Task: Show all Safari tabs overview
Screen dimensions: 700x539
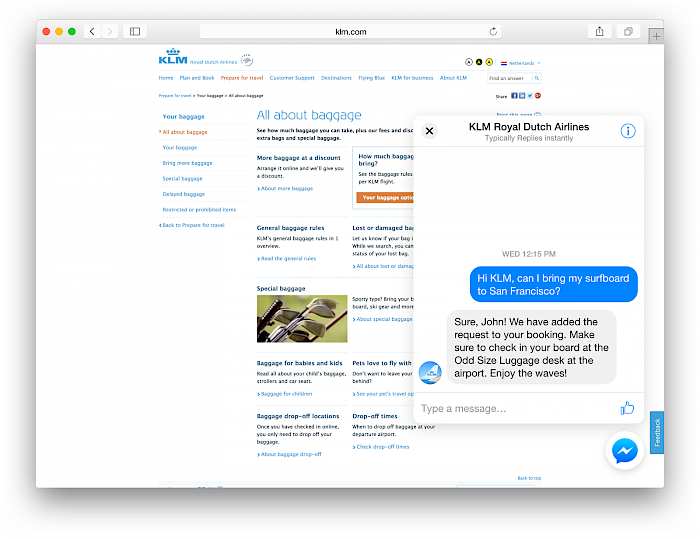Action: point(628,31)
